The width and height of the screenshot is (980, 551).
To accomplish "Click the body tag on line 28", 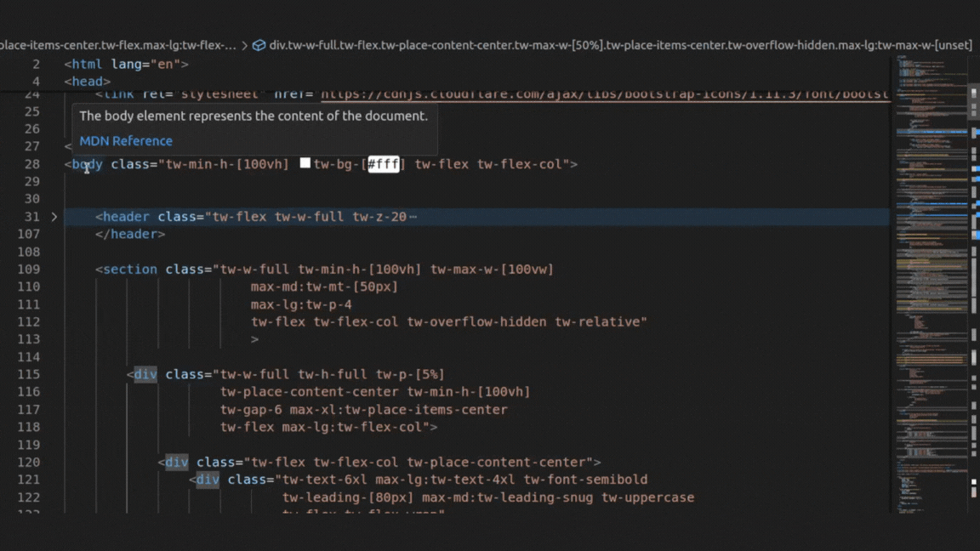I will (87, 164).
